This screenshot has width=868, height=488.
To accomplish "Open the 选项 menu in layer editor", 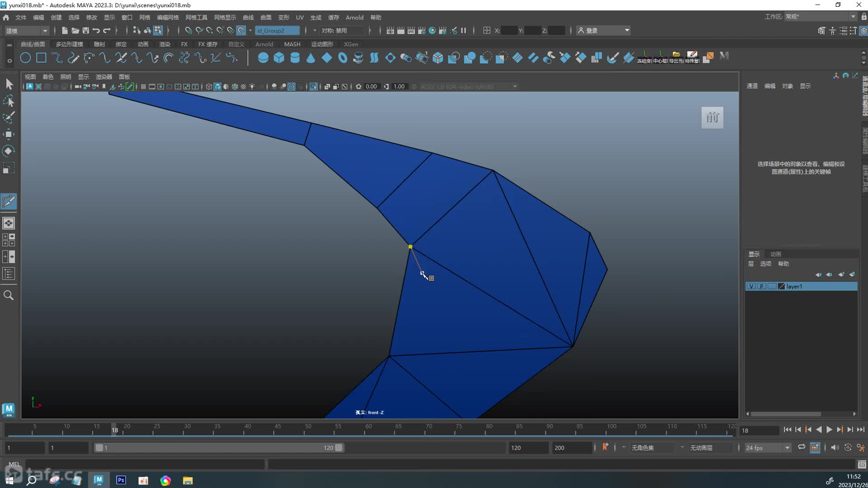I will point(765,263).
